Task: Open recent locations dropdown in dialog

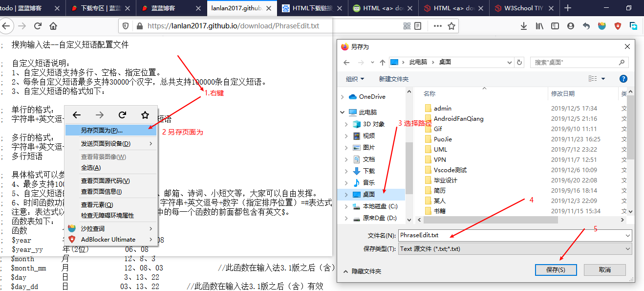Action: click(x=373, y=63)
